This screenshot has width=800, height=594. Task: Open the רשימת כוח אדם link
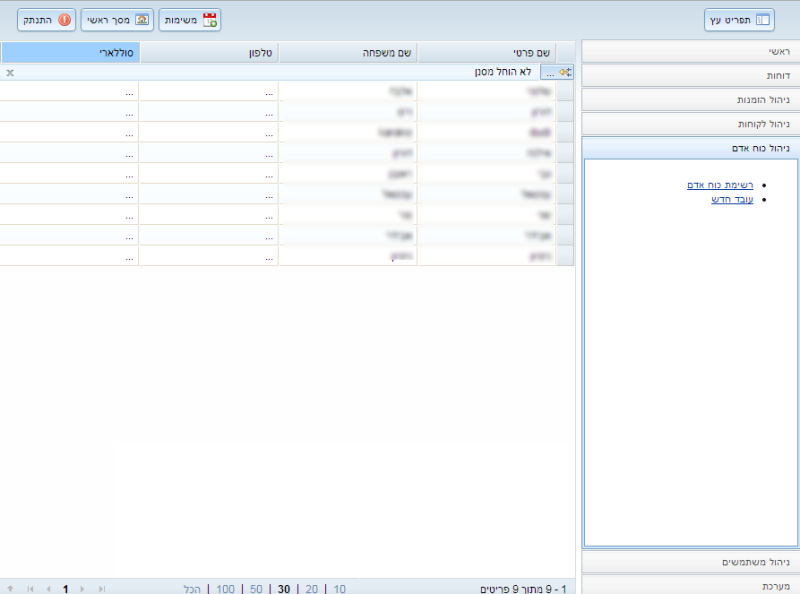[720, 185]
